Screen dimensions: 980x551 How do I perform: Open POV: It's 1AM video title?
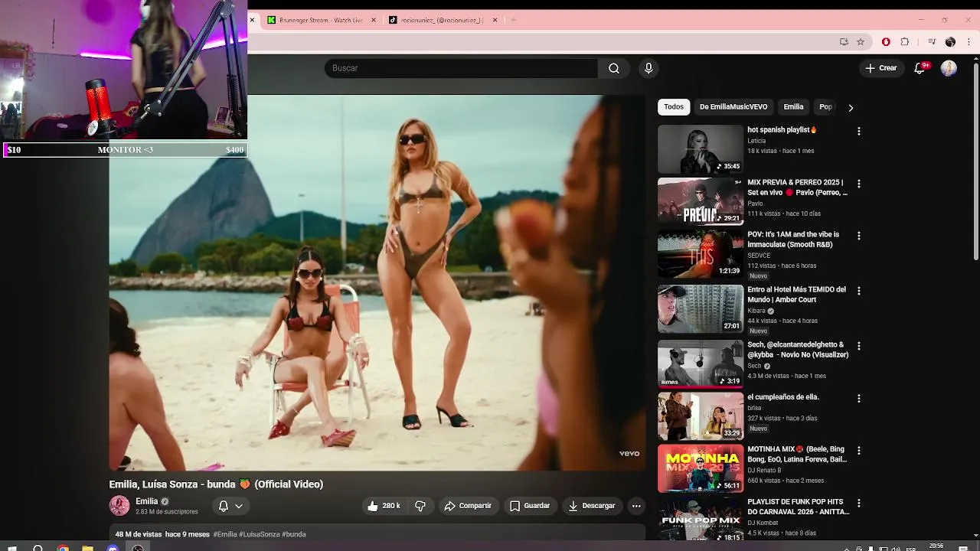point(793,240)
